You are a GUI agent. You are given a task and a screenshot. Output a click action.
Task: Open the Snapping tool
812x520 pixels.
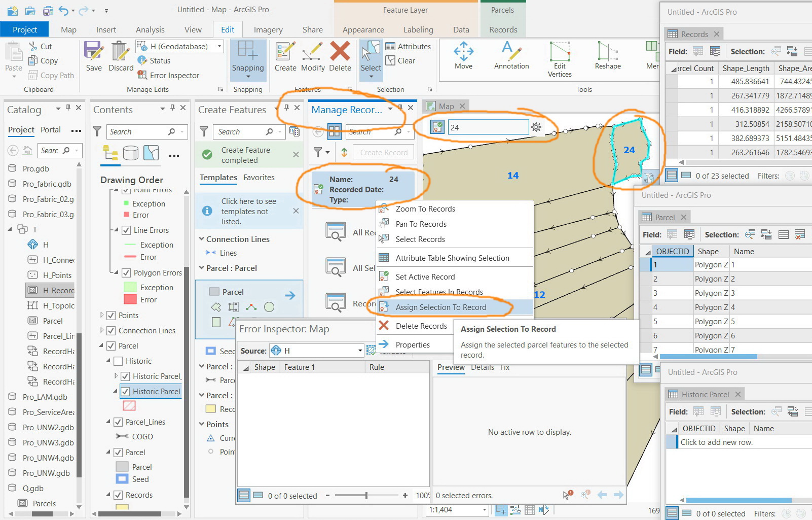tap(248, 60)
